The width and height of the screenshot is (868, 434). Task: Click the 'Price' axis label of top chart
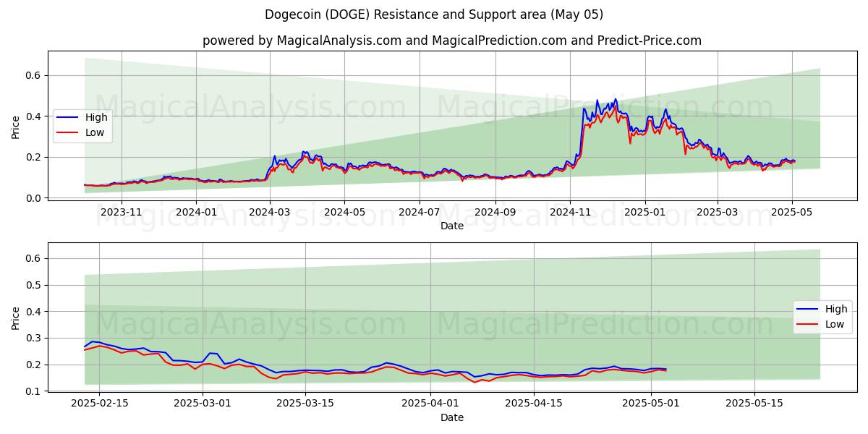tap(16, 127)
